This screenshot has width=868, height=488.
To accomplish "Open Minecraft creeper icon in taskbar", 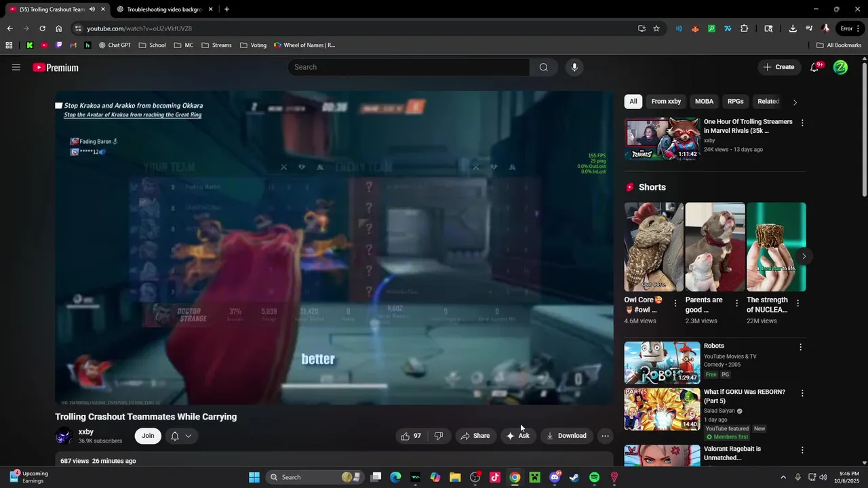I will coord(534,477).
